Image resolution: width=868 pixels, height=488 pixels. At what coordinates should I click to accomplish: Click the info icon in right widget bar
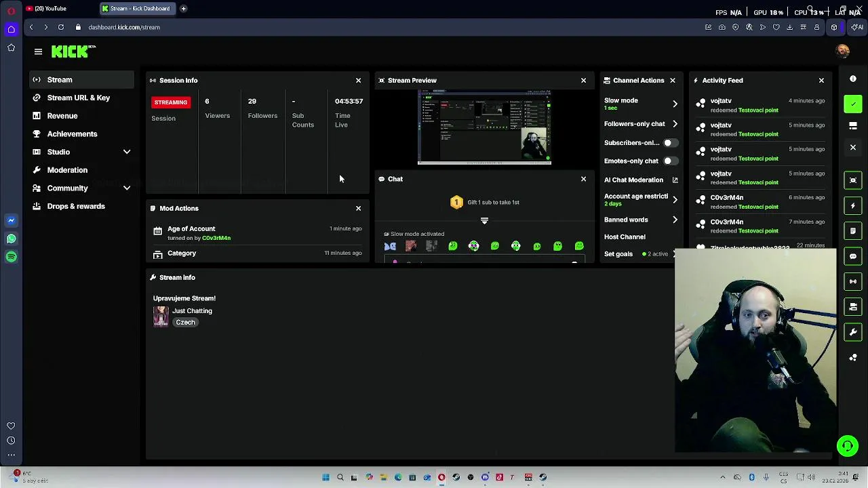(x=853, y=79)
